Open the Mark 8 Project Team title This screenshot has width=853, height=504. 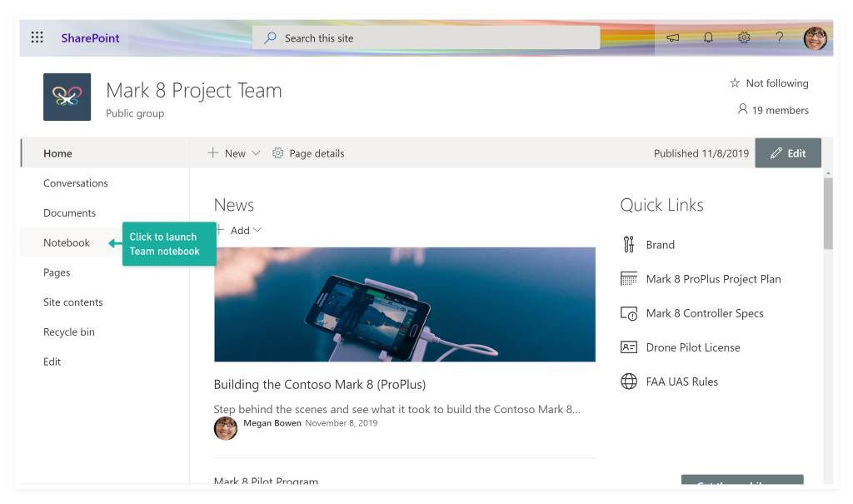coord(193,90)
